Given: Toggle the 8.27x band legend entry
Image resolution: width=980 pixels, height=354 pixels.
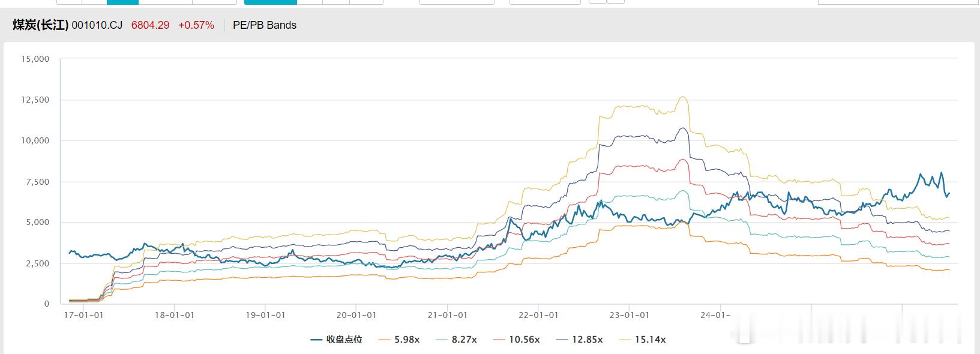Looking at the screenshot, I should click(x=457, y=340).
